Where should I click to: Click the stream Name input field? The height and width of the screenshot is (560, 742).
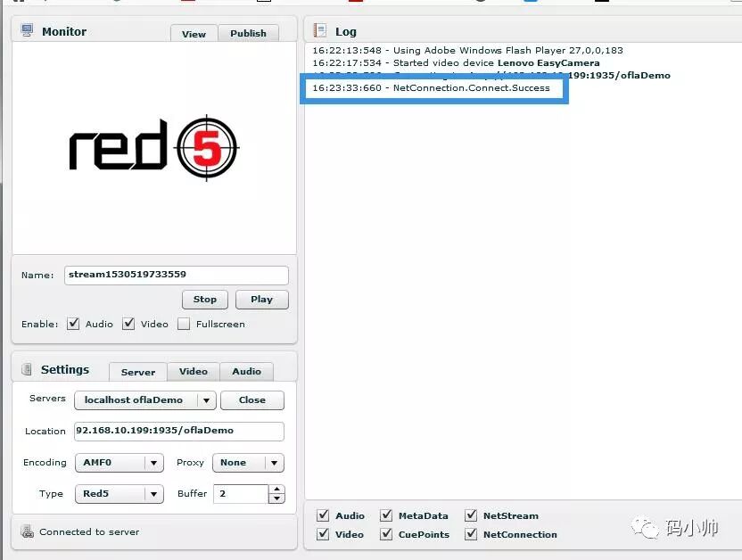[x=176, y=275]
